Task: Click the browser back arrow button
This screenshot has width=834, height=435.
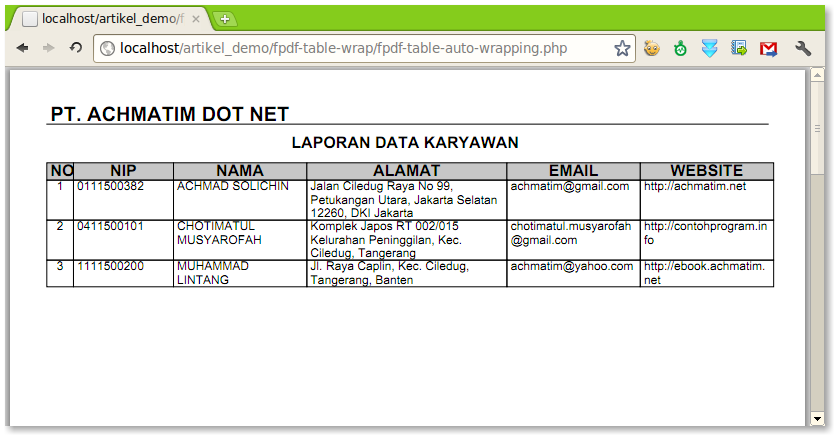Action: pos(22,48)
